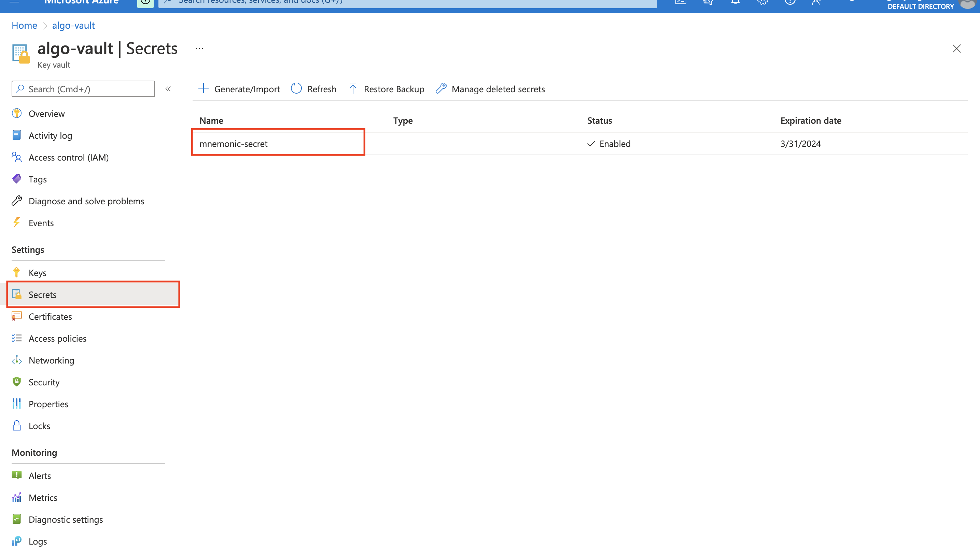Sort the table by Expiration date column
This screenshot has width=980, height=548.
[x=810, y=121]
